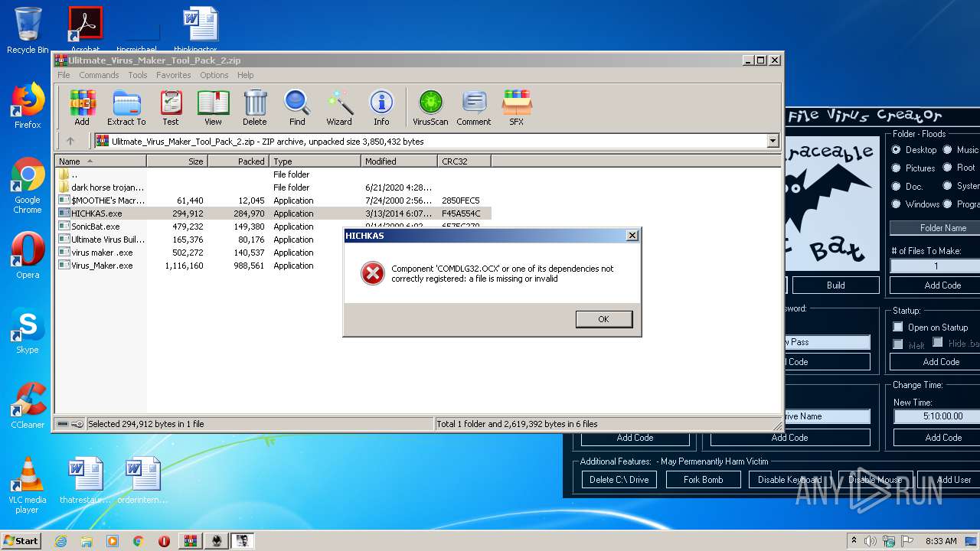Viewport: 980px width, 551px height.
Task: Click the number of files field
Action: tap(936, 266)
